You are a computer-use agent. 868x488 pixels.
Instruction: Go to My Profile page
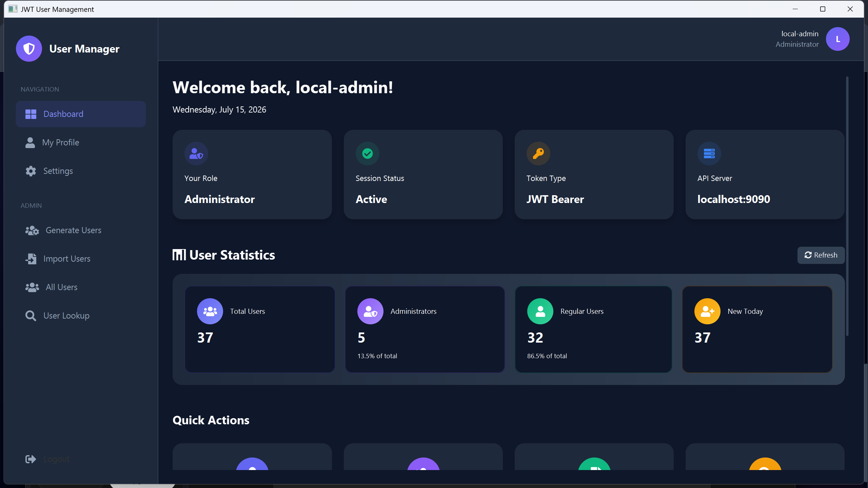point(81,142)
